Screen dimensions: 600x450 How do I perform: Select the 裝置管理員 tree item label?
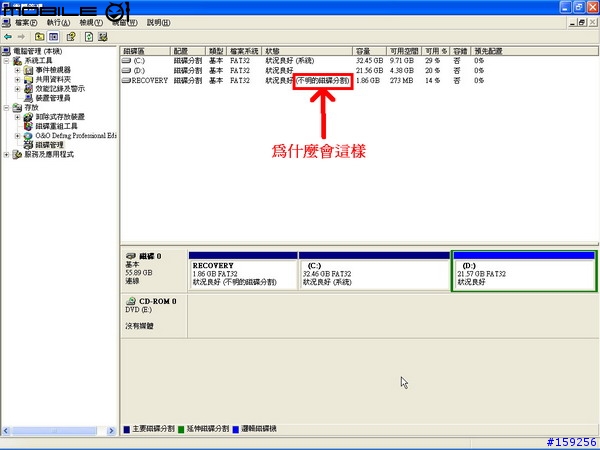pos(53,98)
